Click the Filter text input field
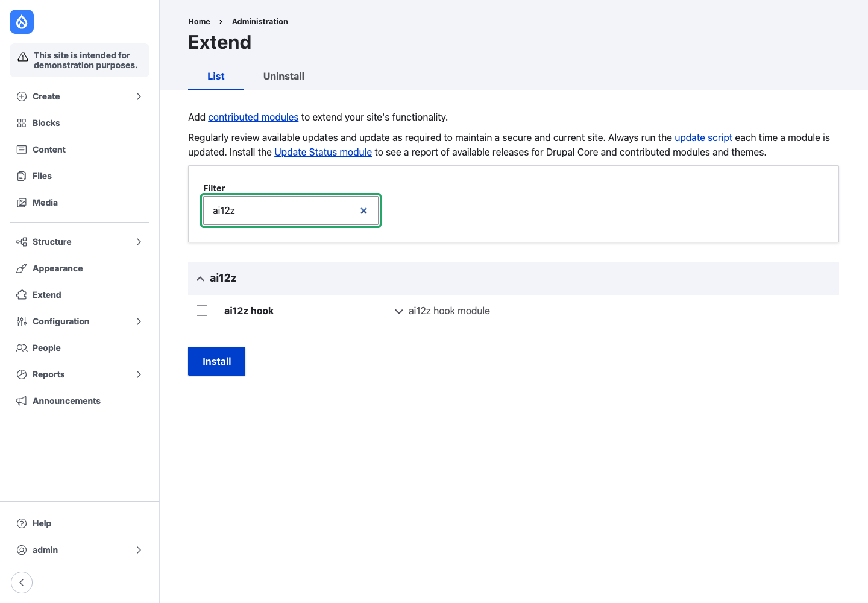This screenshot has height=603, width=868. tap(291, 210)
